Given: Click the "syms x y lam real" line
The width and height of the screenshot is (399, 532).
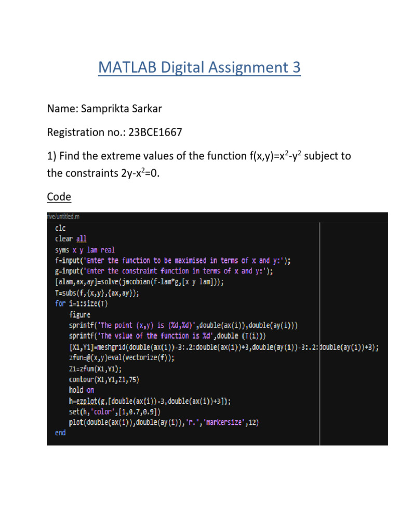Looking at the screenshot, I should click(85, 249).
